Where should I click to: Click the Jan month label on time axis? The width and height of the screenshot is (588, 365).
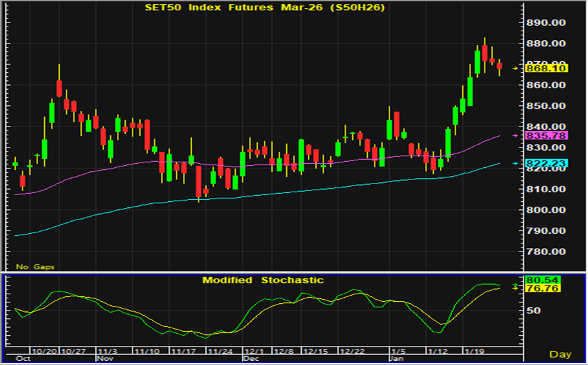[396, 358]
